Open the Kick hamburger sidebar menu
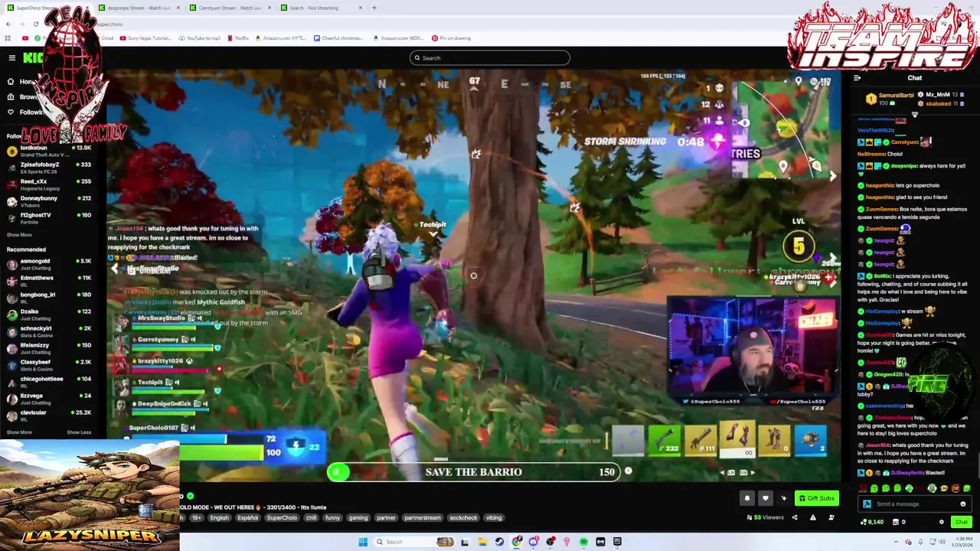 (x=11, y=58)
